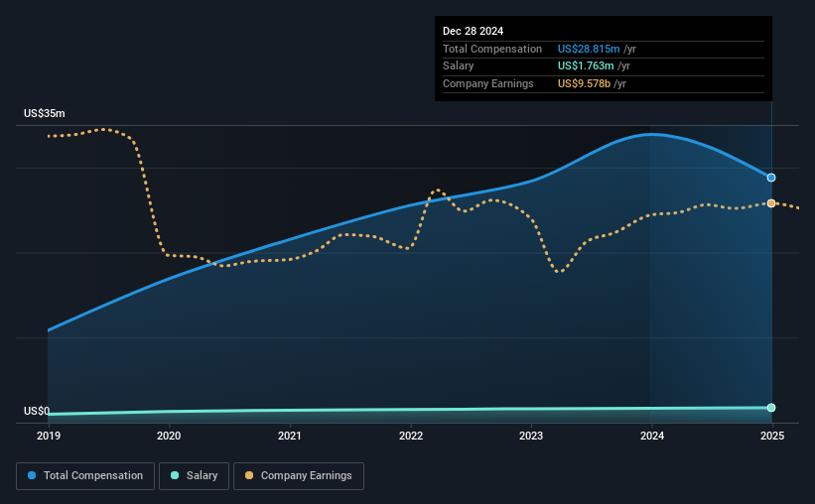Click the Dec 28 2024 tooltip date
815x504 pixels.
tap(473, 31)
